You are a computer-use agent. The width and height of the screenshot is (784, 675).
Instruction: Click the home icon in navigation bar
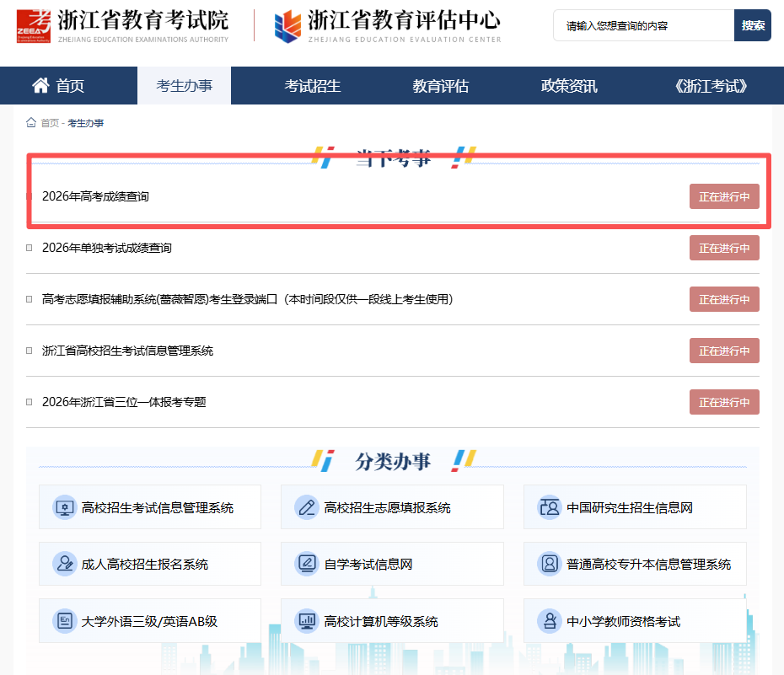point(41,85)
